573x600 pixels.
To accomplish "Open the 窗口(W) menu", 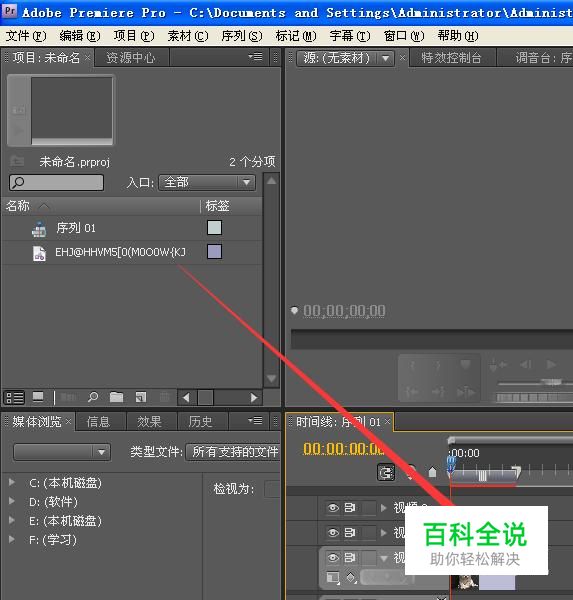I will [404, 36].
